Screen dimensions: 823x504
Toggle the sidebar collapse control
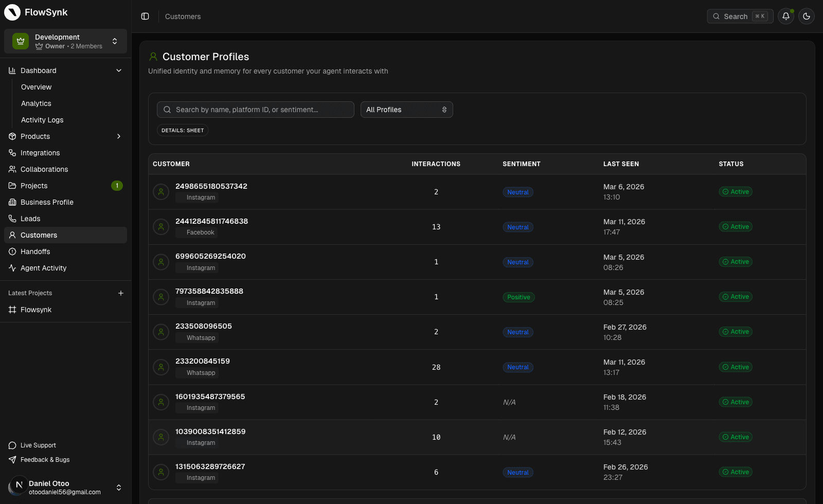pos(145,16)
